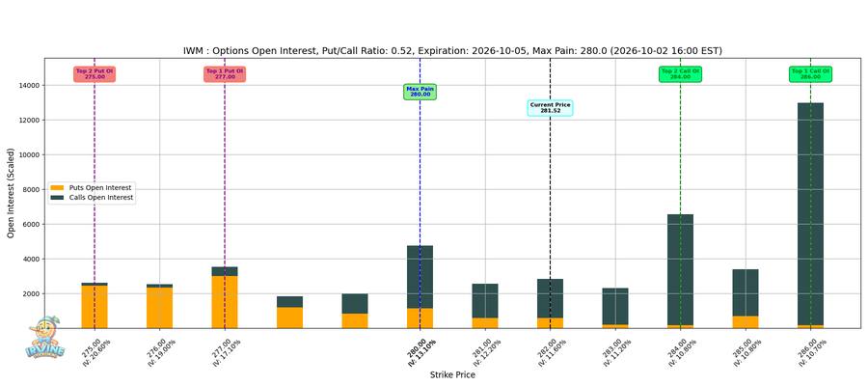Click the dark calls bar at strike 284.00
The height and width of the screenshot is (386, 868).
coord(680,269)
